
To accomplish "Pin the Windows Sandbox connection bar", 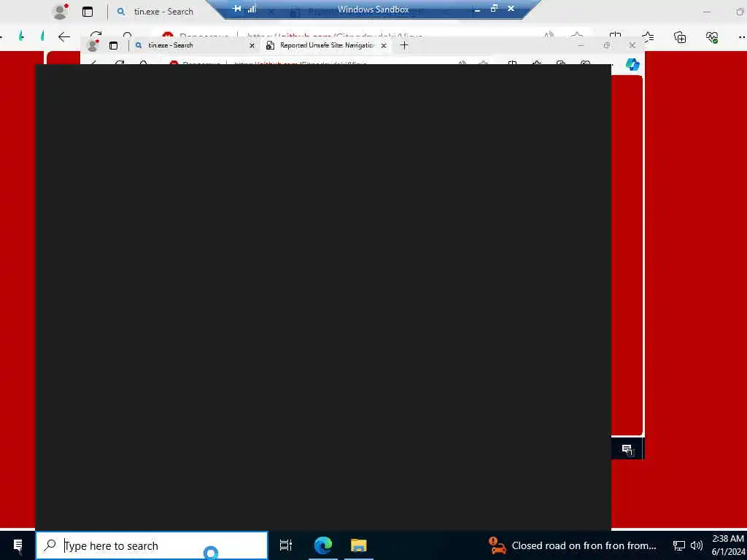I will click(237, 9).
